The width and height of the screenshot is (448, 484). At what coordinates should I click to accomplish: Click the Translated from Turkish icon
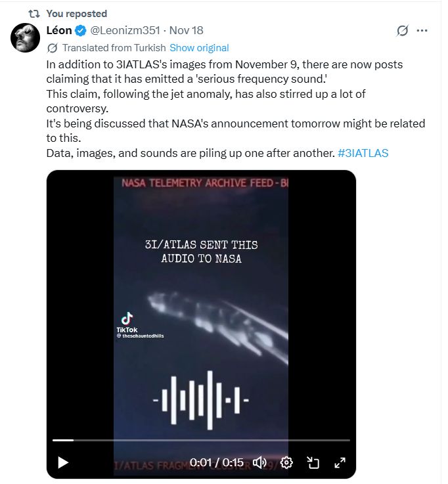click(52, 48)
